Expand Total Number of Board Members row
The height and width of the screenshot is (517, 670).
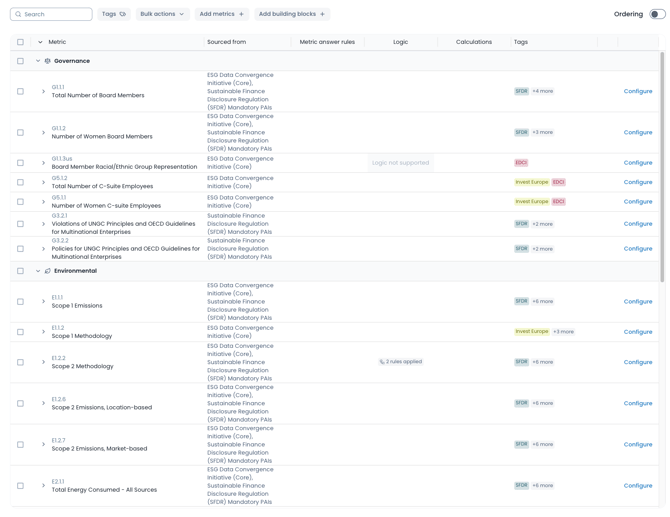coord(43,91)
